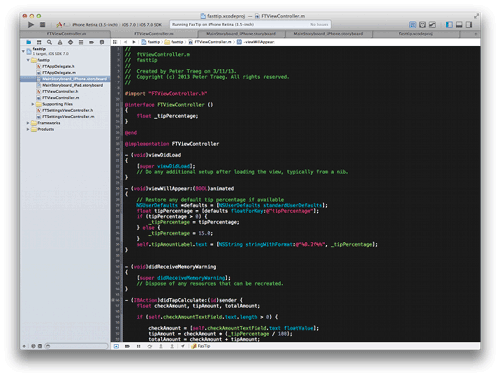This screenshot has height=377, width=500.
Task: Add a new tab with plus button
Action: (476, 34)
